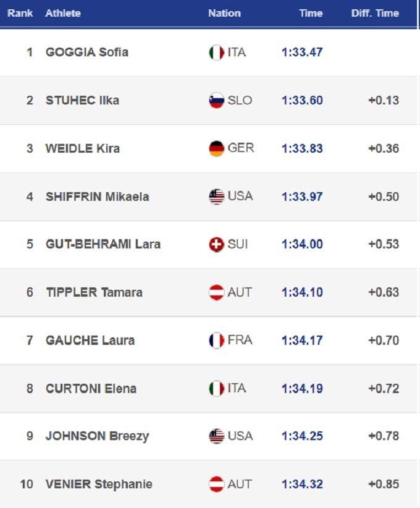Click the Nation column header
420x508 pixels.
[224, 13]
